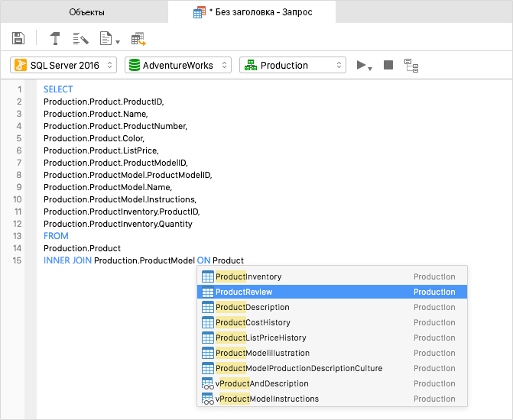Click Production.Product.ProductID on line 2
513x420 pixels.
[x=104, y=102]
